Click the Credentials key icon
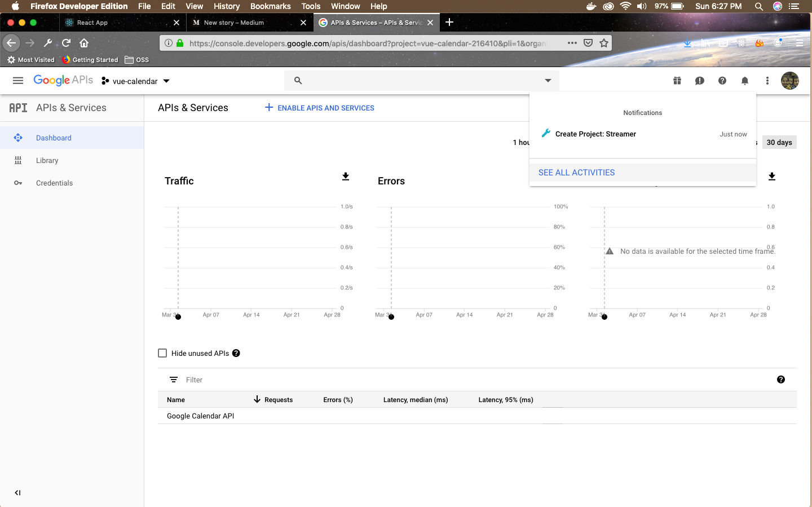The image size is (812, 507). (x=18, y=183)
